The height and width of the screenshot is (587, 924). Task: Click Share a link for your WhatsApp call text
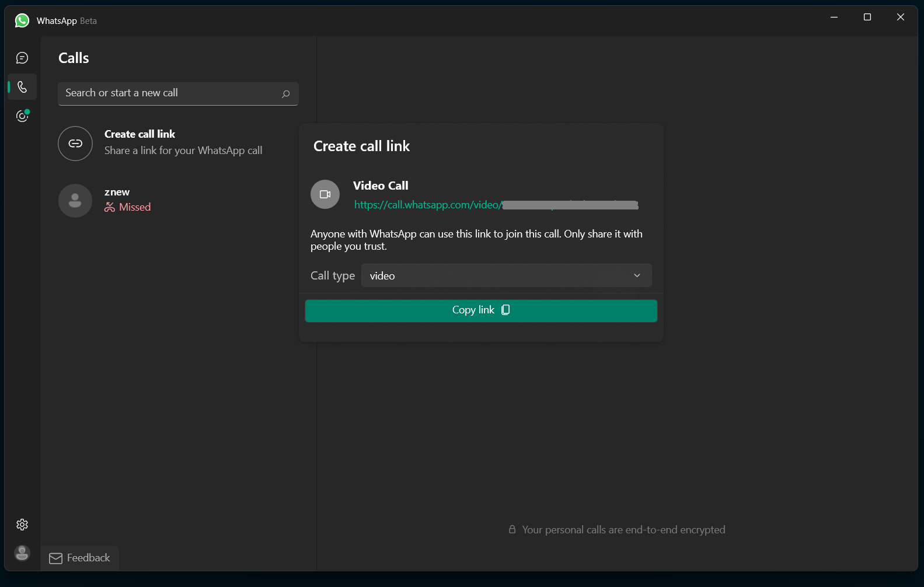click(x=183, y=151)
